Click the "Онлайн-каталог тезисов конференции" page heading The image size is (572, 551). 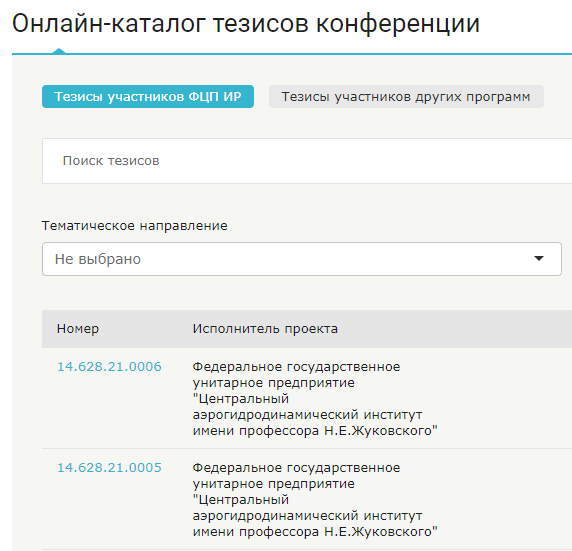point(246,23)
